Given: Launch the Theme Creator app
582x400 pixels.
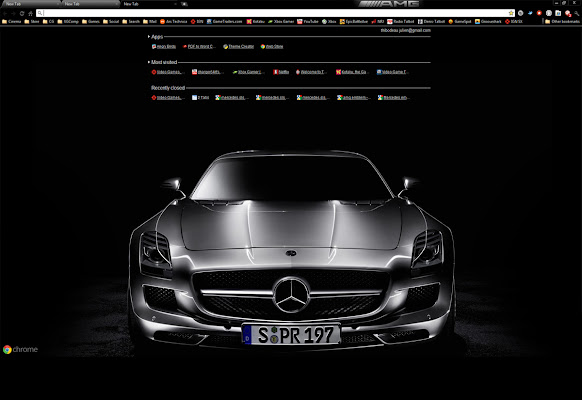Looking at the screenshot, I should click(238, 46).
